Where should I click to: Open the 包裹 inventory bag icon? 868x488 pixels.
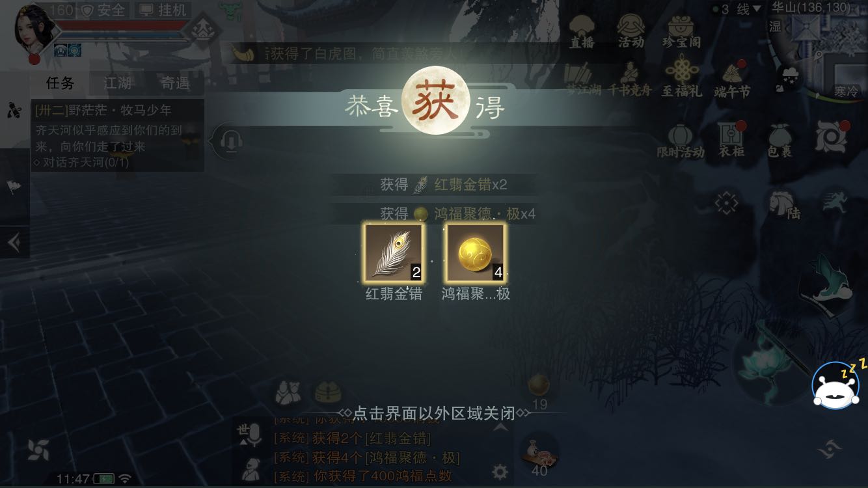(779, 140)
